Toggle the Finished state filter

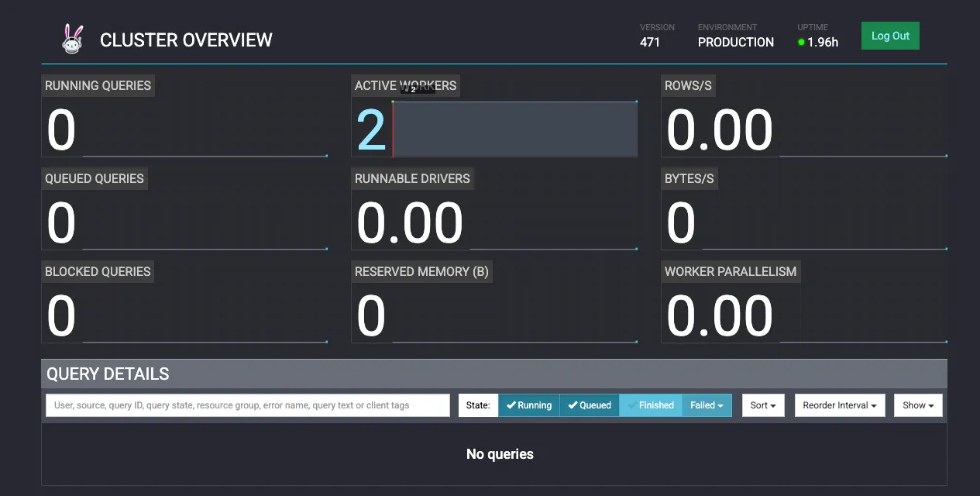click(651, 405)
